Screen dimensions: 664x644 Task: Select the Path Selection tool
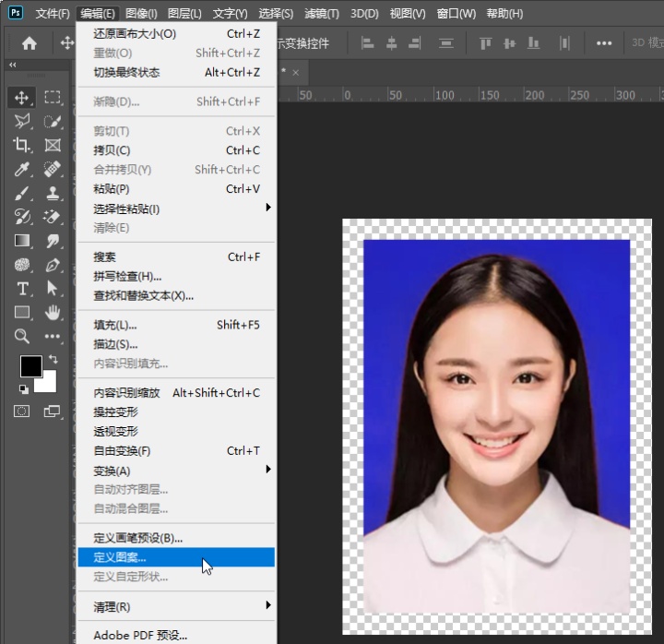[53, 289]
